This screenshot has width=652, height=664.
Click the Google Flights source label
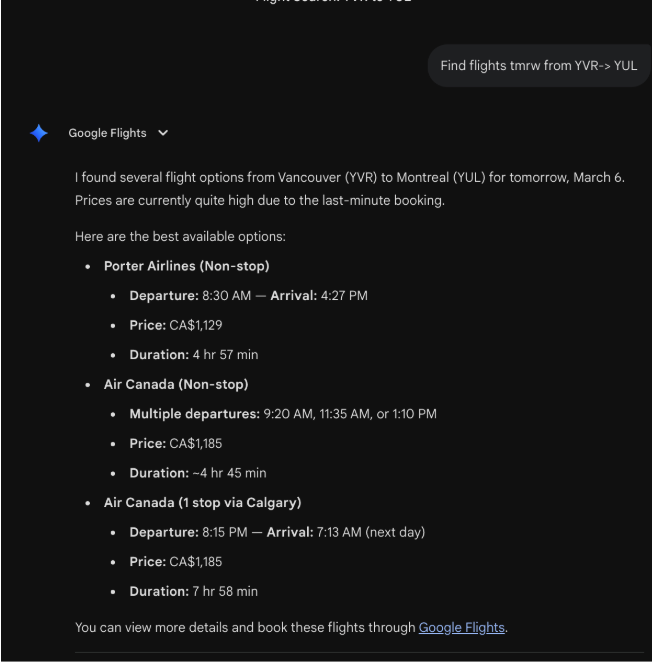click(x=108, y=133)
